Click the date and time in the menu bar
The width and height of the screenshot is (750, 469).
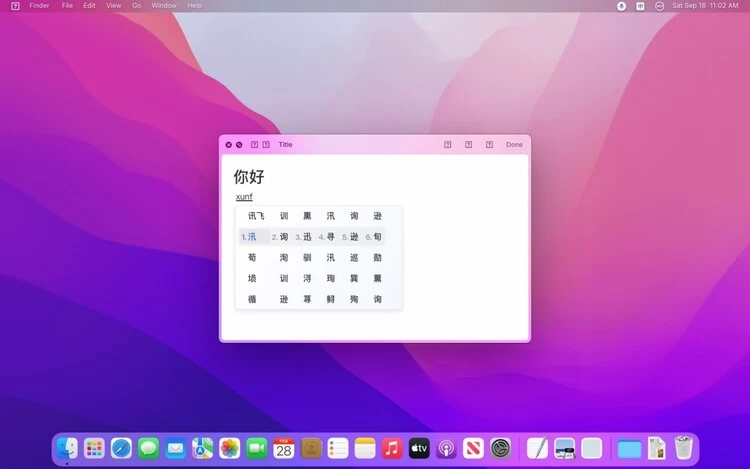705,6
